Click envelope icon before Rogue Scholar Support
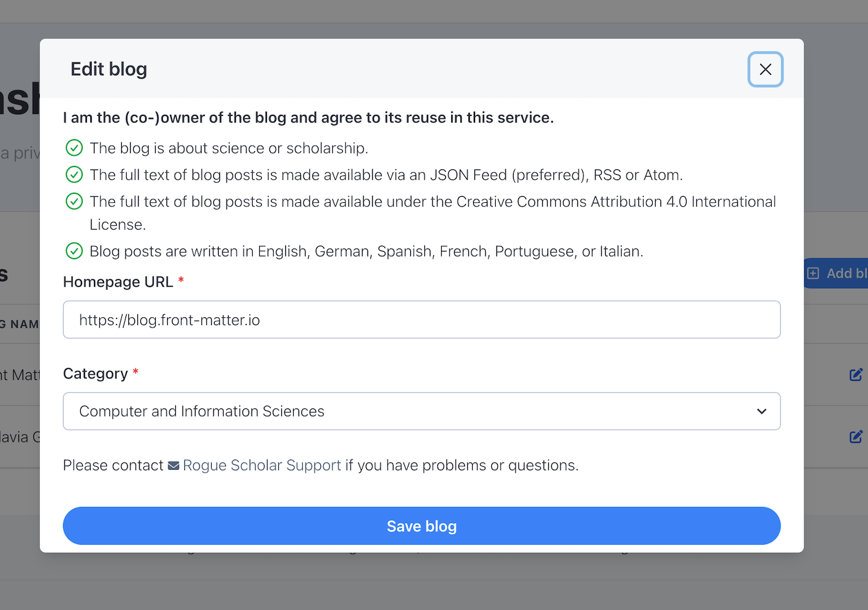The height and width of the screenshot is (610, 868). 174,466
